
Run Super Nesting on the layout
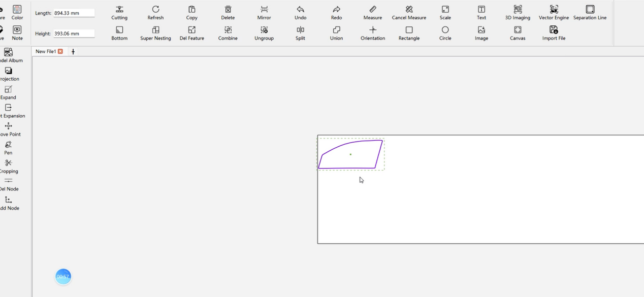point(155,32)
